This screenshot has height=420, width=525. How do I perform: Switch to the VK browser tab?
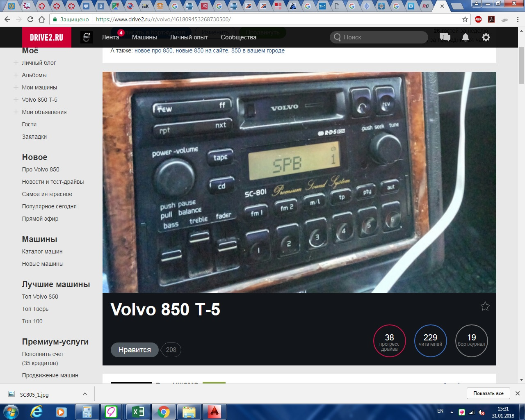[101, 6]
